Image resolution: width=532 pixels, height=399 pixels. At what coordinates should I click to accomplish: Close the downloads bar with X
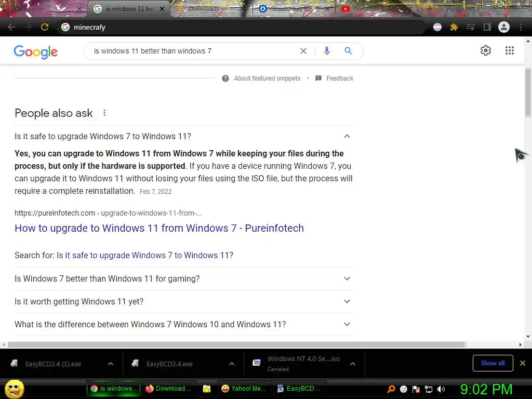click(523, 363)
